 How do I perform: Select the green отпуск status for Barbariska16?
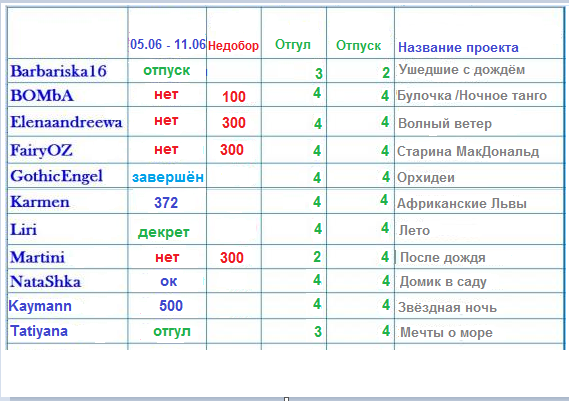(x=167, y=70)
